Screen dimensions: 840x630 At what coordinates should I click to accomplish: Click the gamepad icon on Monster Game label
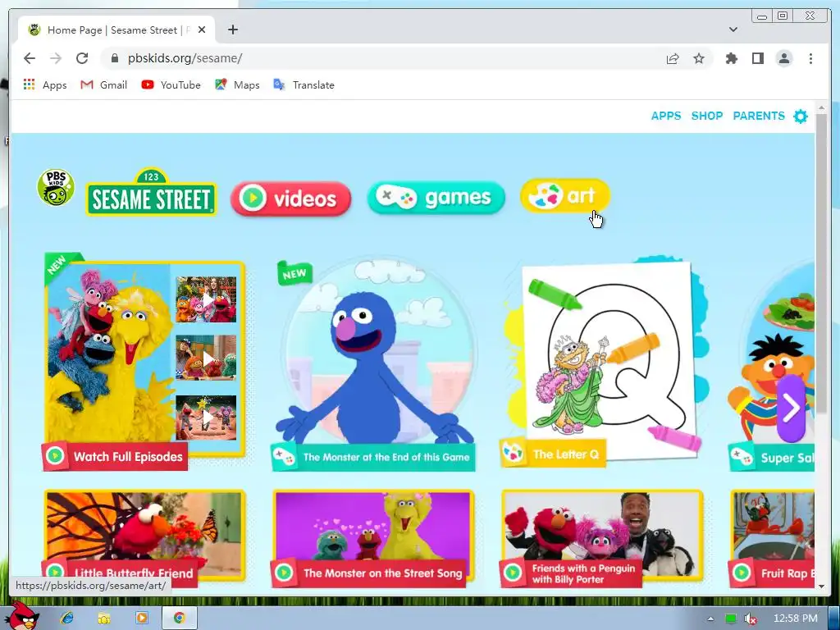click(x=283, y=457)
